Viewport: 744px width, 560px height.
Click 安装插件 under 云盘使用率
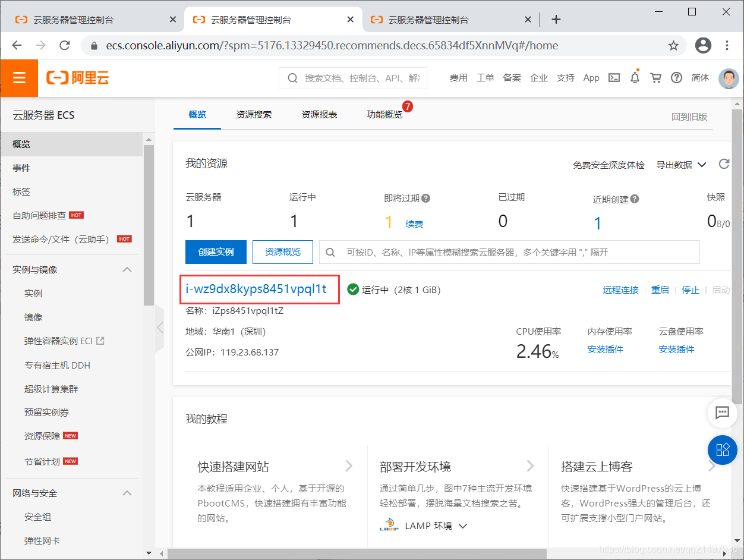coord(676,349)
